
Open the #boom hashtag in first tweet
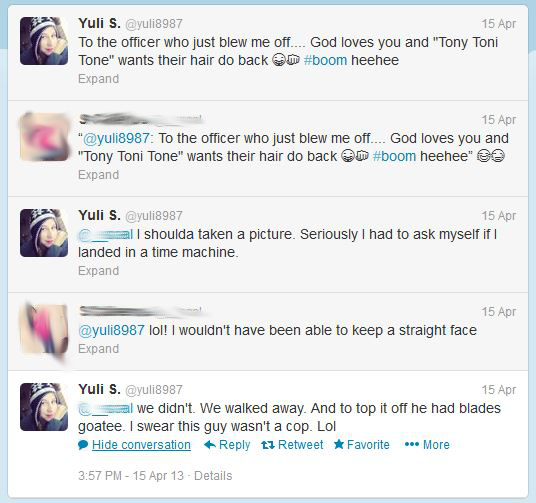325,60
